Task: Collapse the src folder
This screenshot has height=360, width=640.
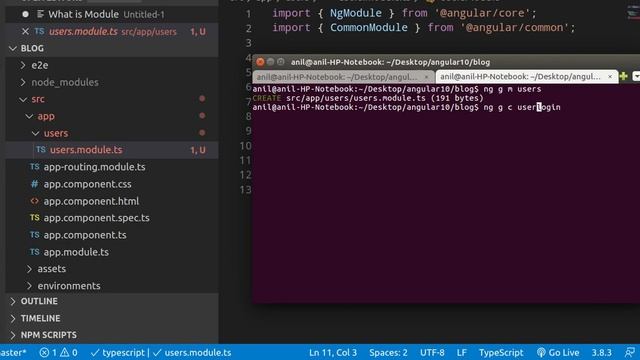Action: [x=23, y=99]
